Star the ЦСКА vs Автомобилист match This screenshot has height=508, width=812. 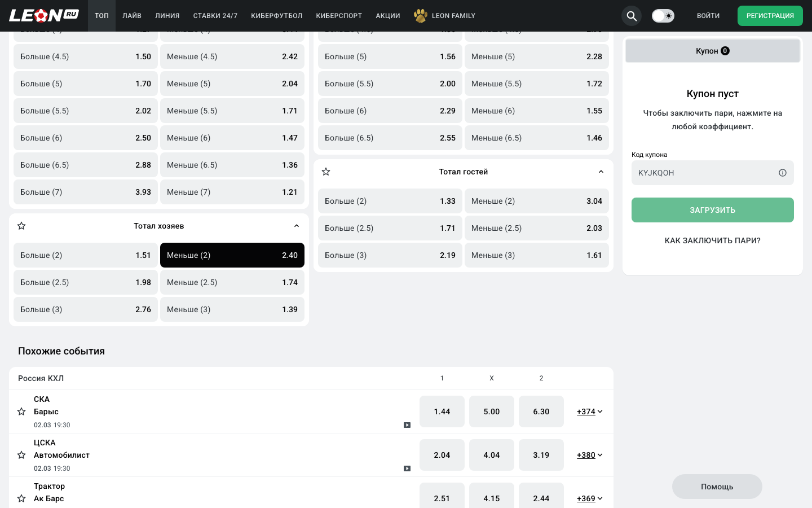[x=21, y=455]
